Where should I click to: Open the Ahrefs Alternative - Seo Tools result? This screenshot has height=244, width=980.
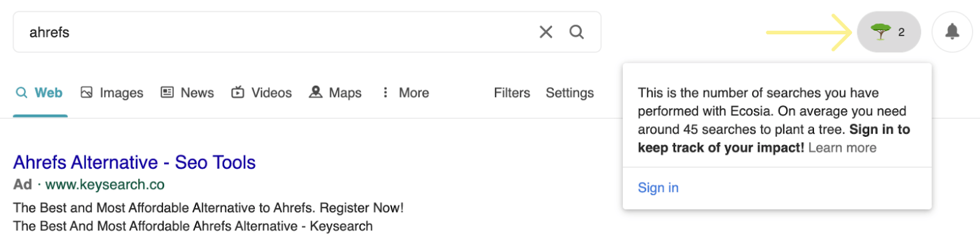pyautogui.click(x=134, y=162)
